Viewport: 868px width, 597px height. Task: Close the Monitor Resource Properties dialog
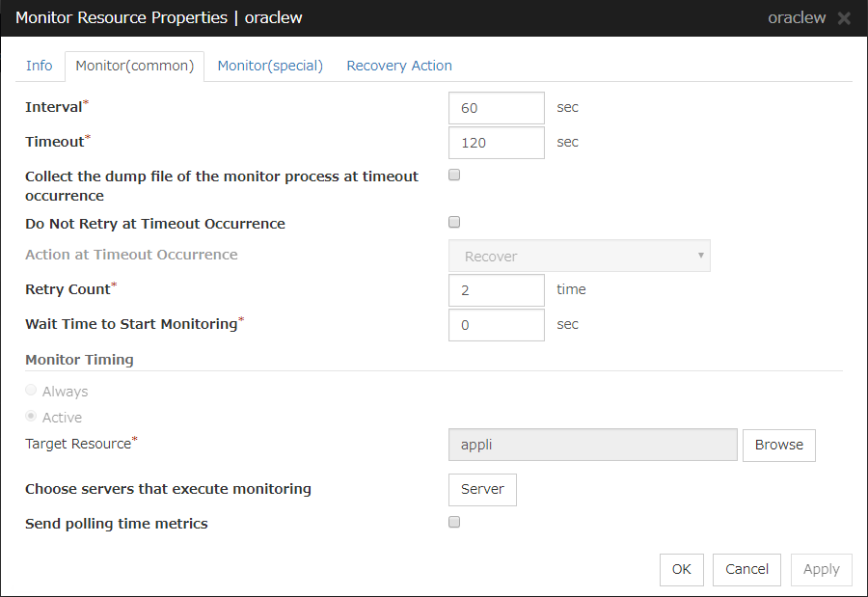pos(844,18)
